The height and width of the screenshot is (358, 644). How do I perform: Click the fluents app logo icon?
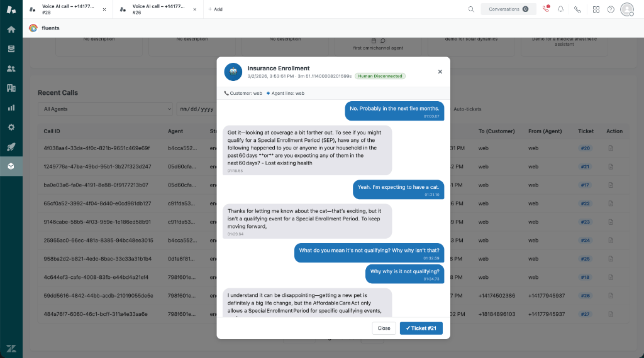pos(33,28)
